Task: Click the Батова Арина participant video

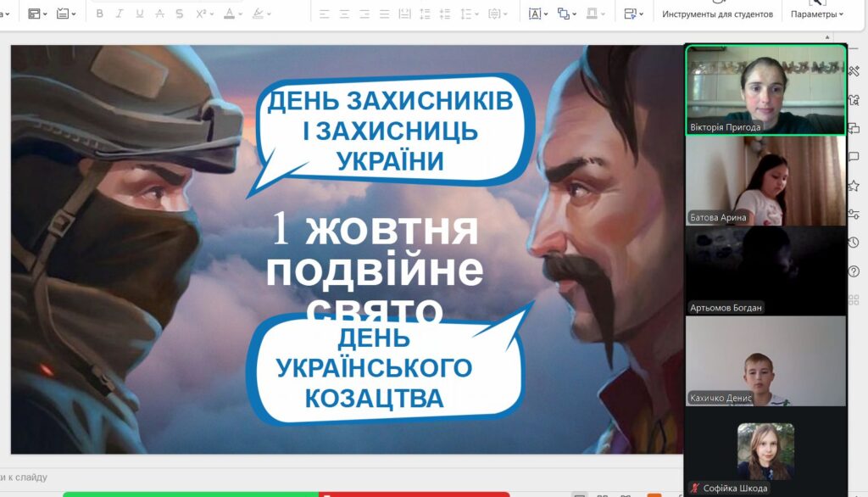Action: point(765,181)
